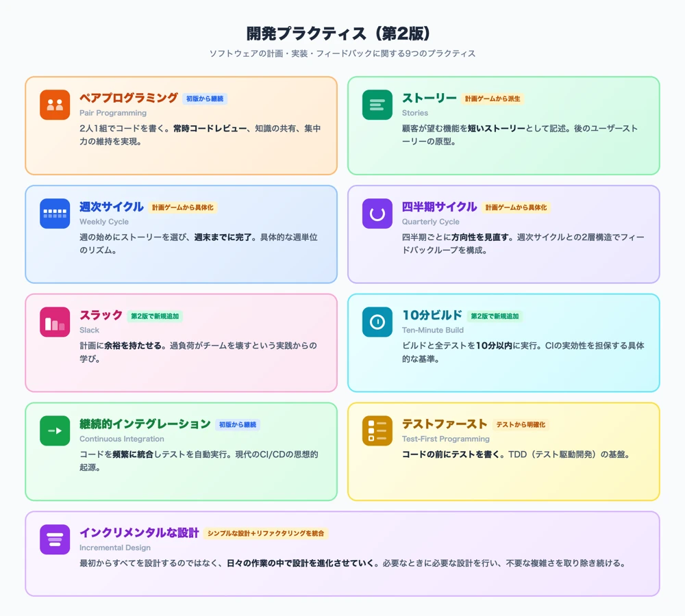Click the Quarterly Cycle English subtitle
685x616 pixels.
(x=431, y=222)
